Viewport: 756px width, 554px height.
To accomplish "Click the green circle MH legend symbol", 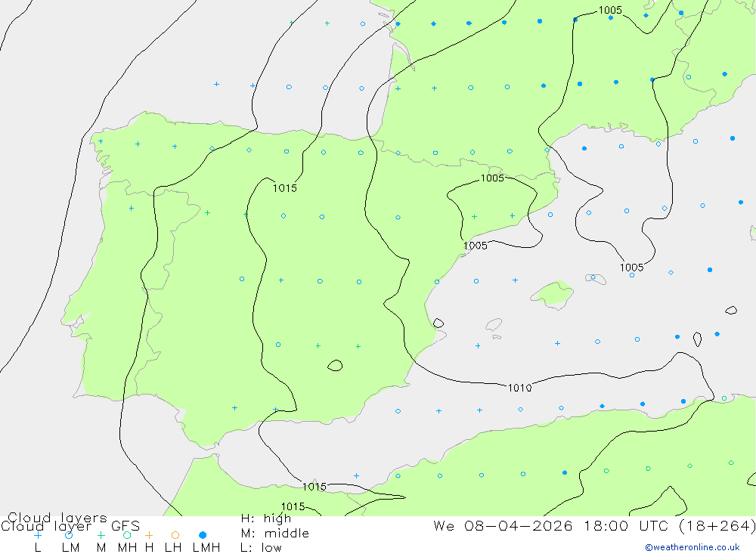I will (x=127, y=535).
